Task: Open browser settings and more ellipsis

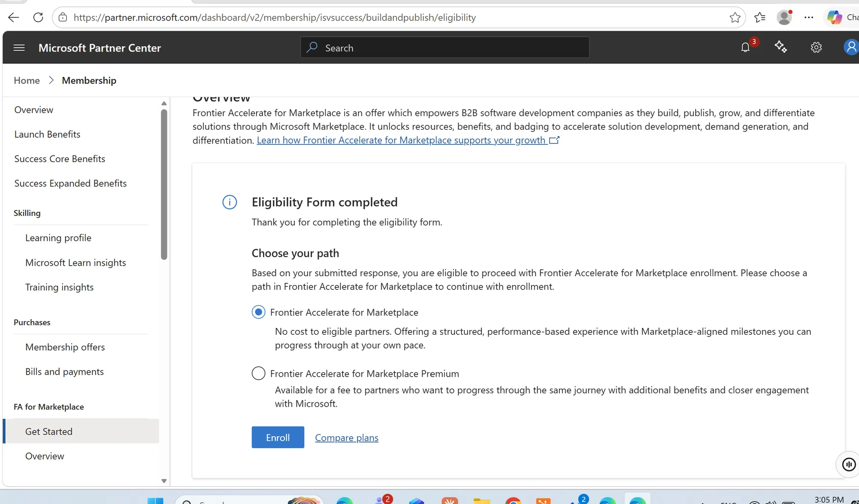Action: (x=808, y=18)
